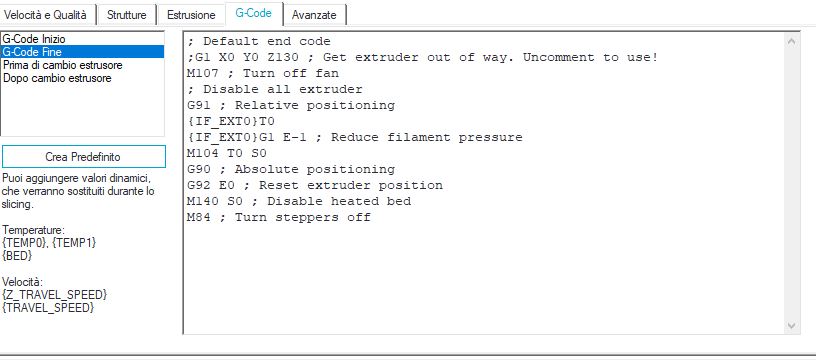The image size is (816, 360).
Task: Click the code editor's vertical scrollbar track
Action: (x=792, y=183)
